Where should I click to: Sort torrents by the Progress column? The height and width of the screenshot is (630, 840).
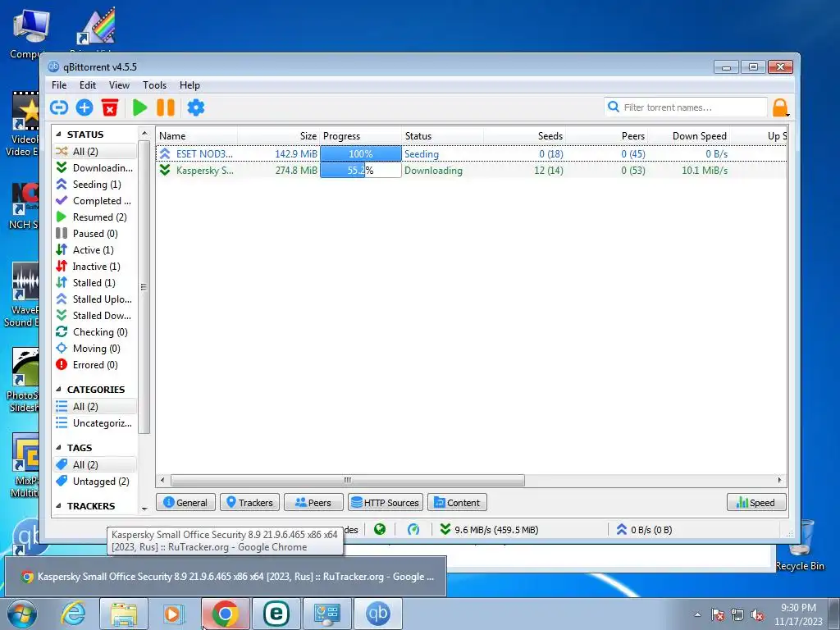click(361, 136)
